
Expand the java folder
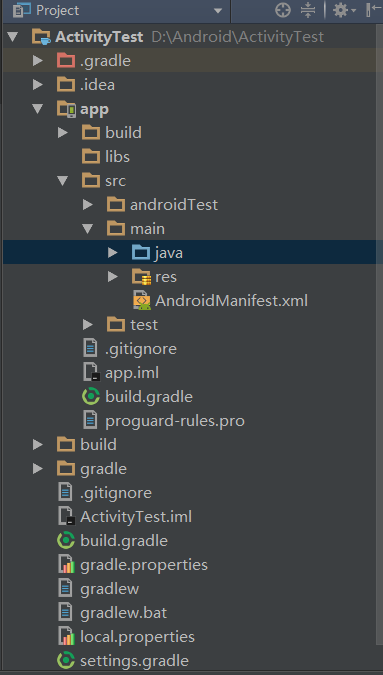pos(113,253)
